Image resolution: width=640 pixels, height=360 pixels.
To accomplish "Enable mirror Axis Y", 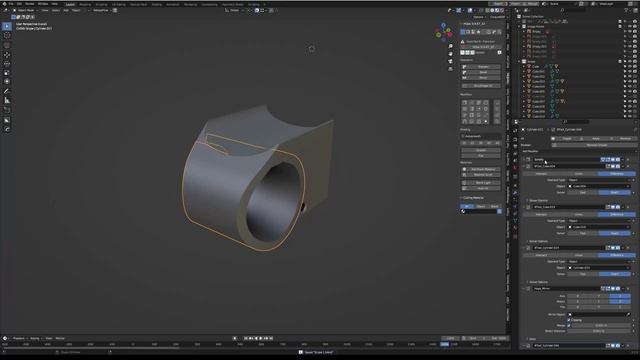I will pyautogui.click(x=599, y=296).
